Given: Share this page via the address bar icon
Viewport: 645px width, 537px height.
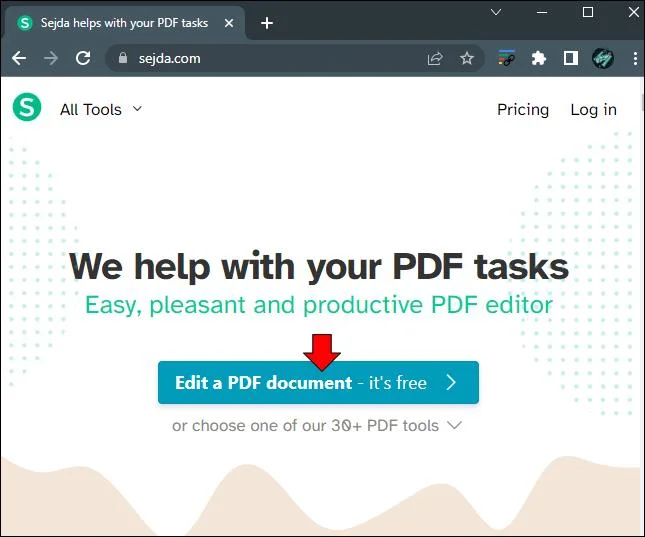Looking at the screenshot, I should click(435, 58).
